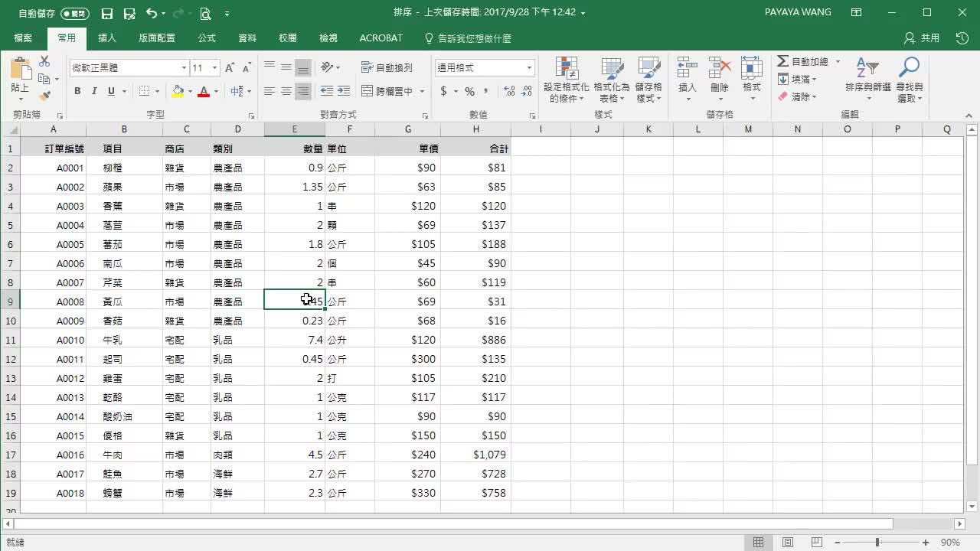Open 儲存格樣式 cell styles
The height and width of the screenshot is (551, 980).
point(648,80)
